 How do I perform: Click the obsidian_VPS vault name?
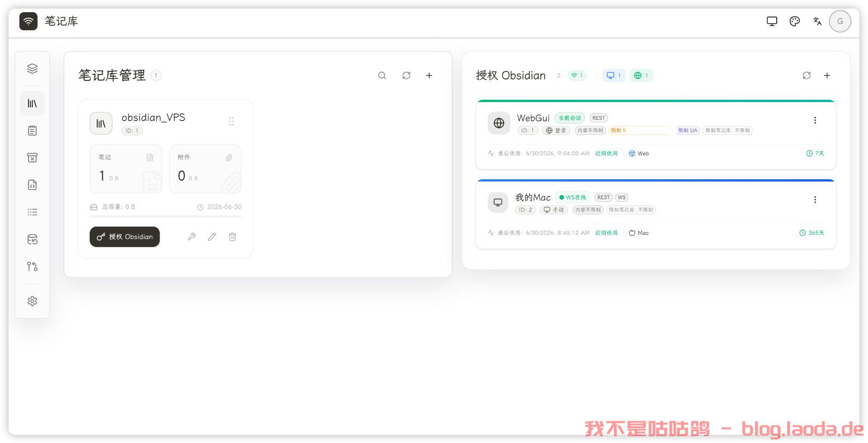[x=153, y=117]
